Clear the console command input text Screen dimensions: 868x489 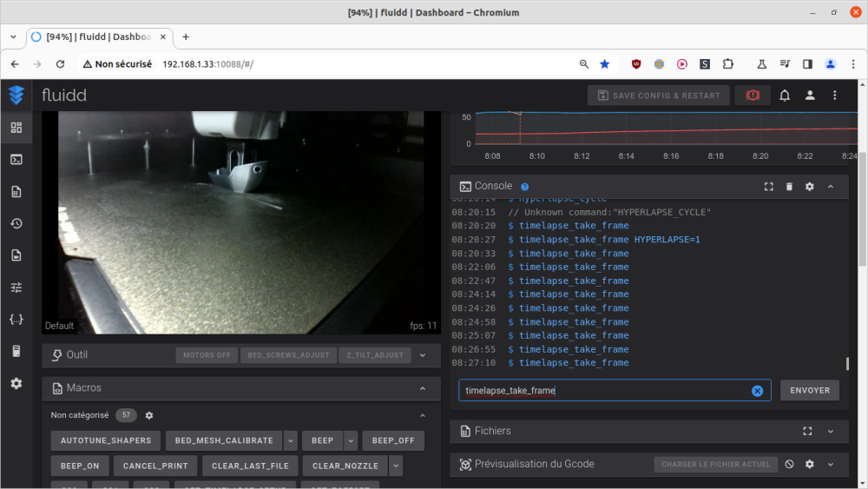point(757,391)
